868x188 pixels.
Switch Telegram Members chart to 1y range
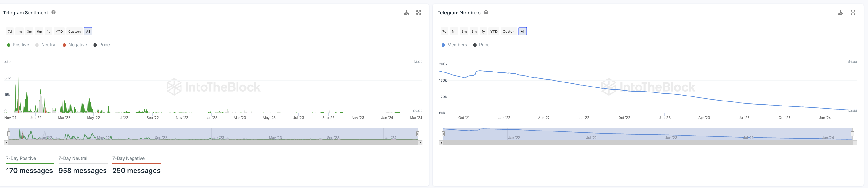tap(483, 32)
